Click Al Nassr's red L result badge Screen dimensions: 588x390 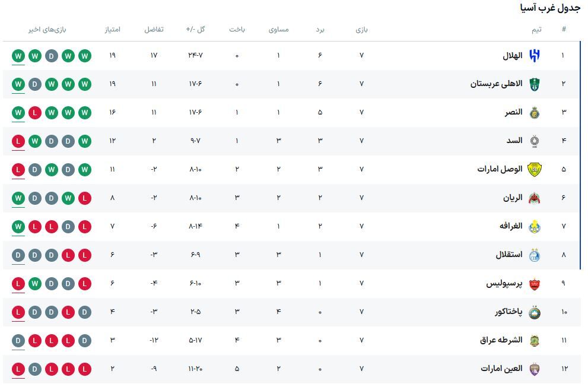(x=35, y=113)
